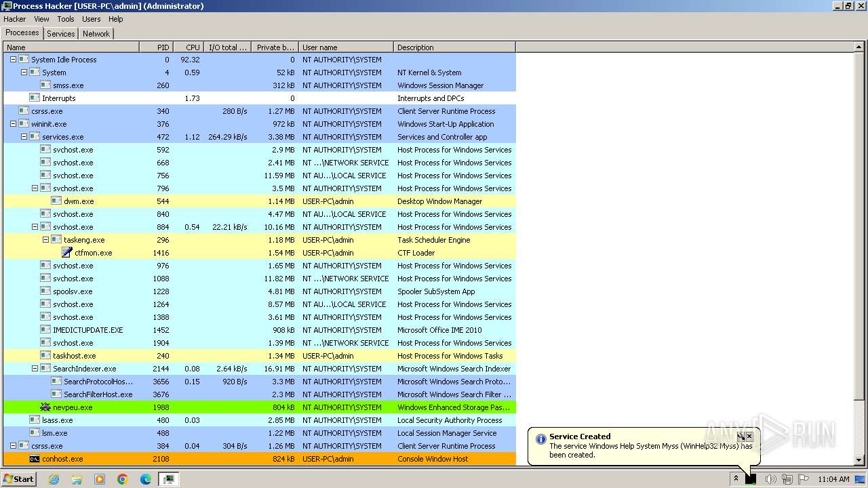Close the Service Created balloon
The height and width of the screenshot is (488, 868).
tap(750, 436)
